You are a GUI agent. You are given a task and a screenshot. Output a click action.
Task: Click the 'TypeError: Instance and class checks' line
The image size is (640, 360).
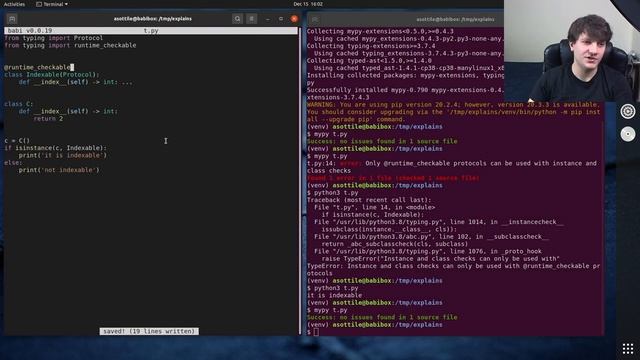point(453,267)
